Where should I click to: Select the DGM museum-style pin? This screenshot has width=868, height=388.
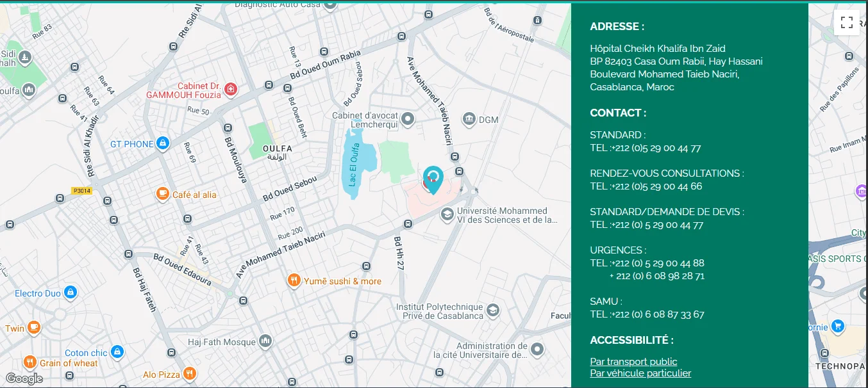(x=469, y=119)
